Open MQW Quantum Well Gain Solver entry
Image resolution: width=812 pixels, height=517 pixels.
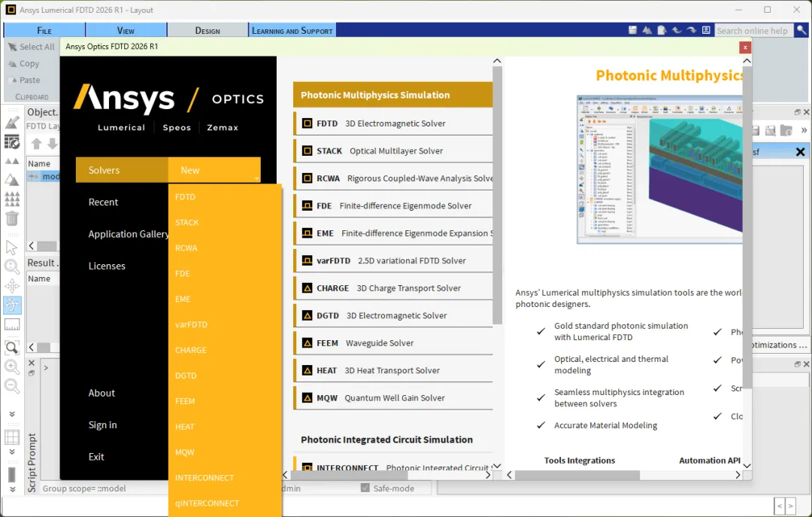(x=393, y=398)
